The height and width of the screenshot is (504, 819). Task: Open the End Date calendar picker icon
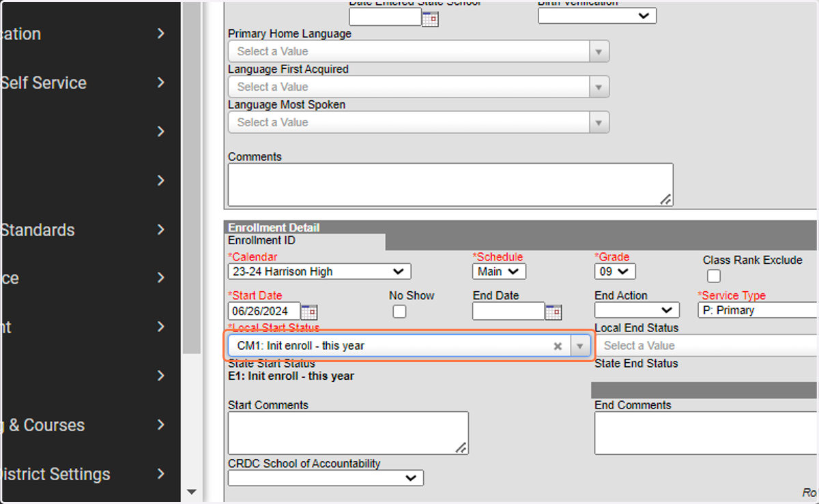[x=554, y=312]
